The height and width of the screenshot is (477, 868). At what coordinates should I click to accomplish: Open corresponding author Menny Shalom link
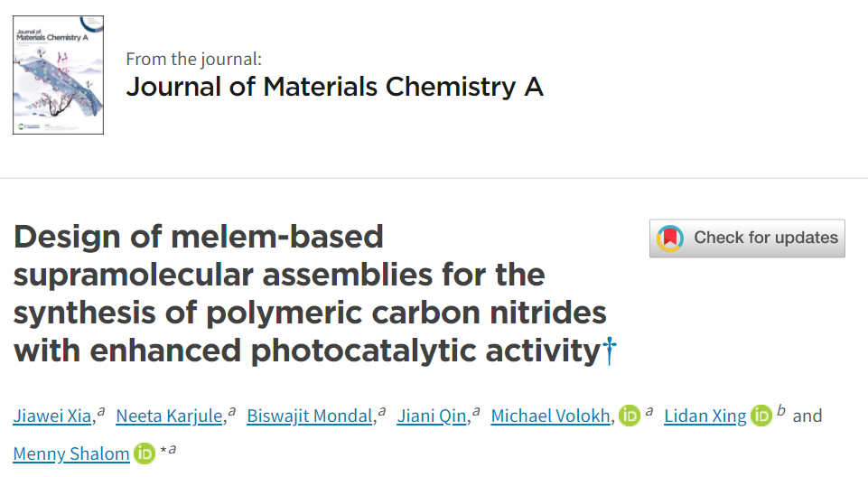70,454
